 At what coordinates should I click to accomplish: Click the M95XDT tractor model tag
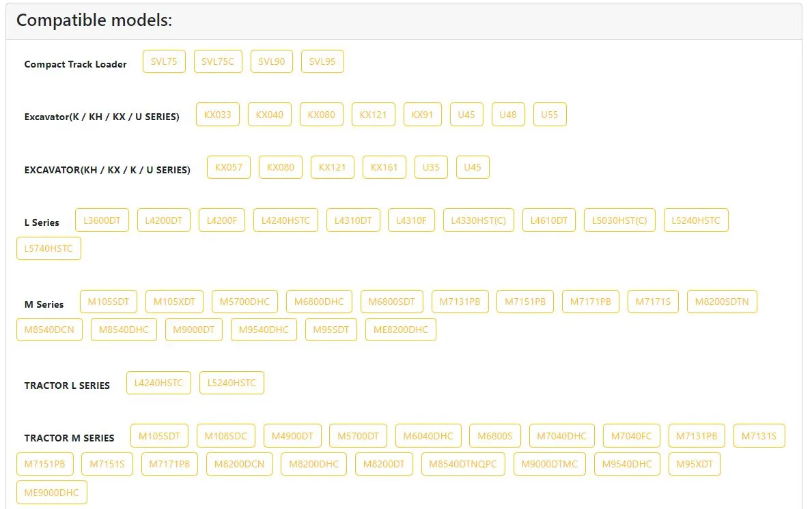tap(695, 464)
